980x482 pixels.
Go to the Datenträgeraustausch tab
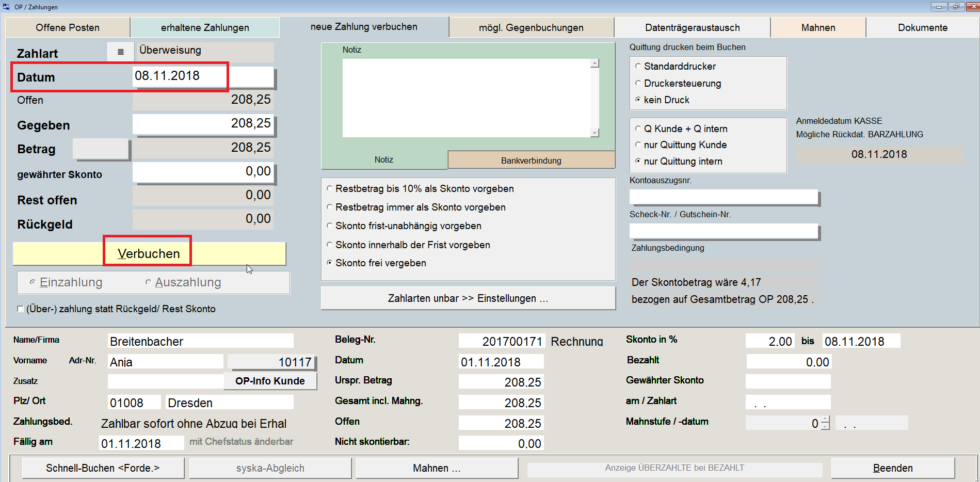point(693,27)
